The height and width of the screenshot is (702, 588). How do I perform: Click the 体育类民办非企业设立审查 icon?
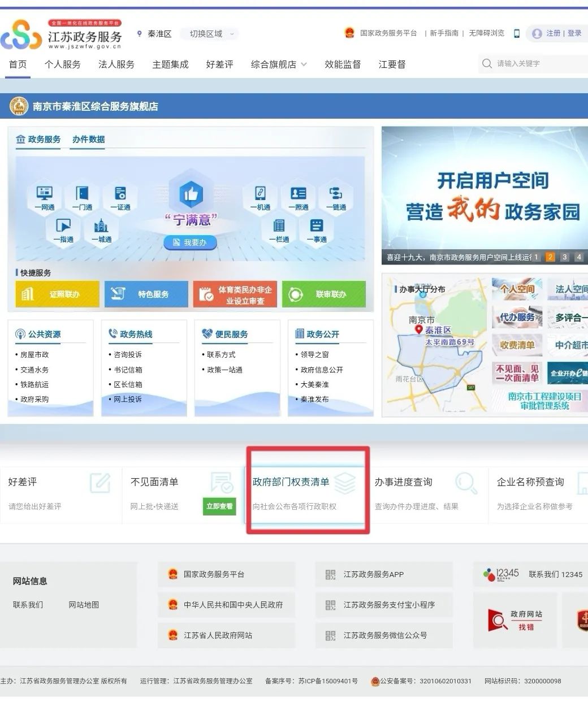(234, 294)
